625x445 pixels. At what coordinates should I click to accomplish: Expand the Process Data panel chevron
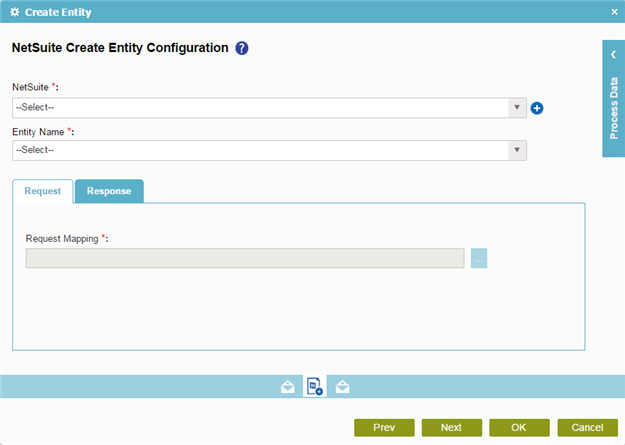[613, 55]
